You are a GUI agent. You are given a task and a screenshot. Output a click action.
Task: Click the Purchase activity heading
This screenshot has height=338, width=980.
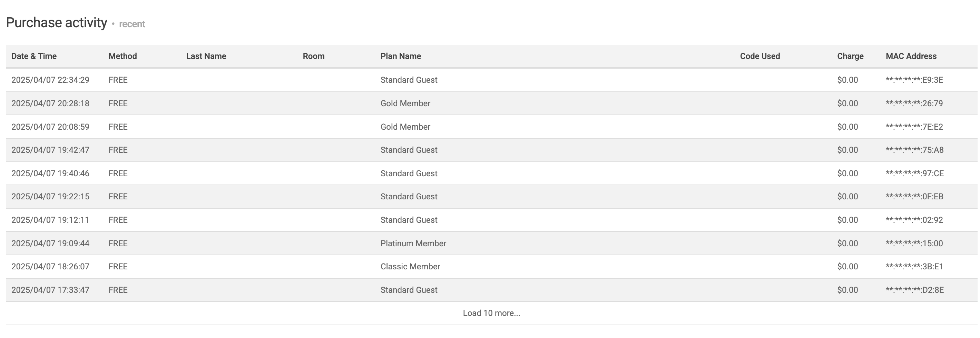point(56,23)
